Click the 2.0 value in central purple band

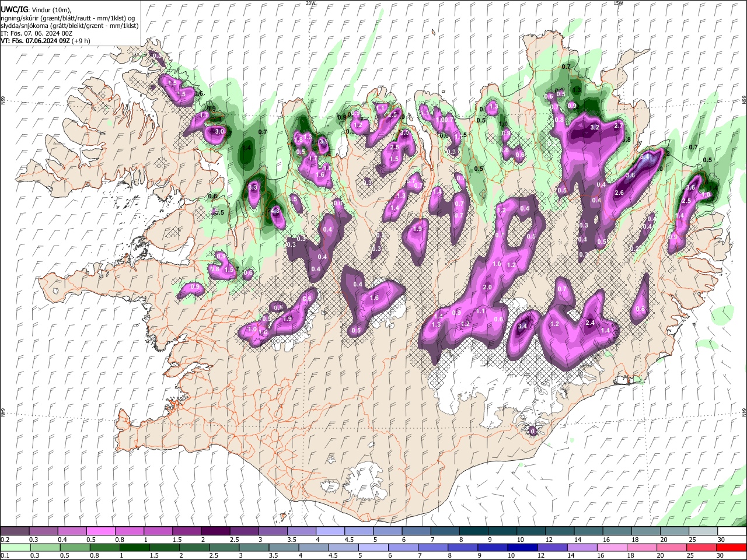coord(487,288)
